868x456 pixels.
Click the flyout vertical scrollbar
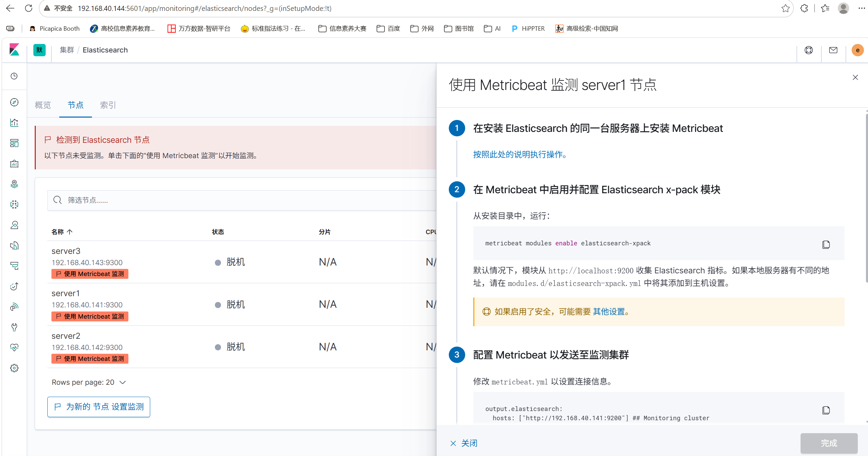tap(866, 198)
